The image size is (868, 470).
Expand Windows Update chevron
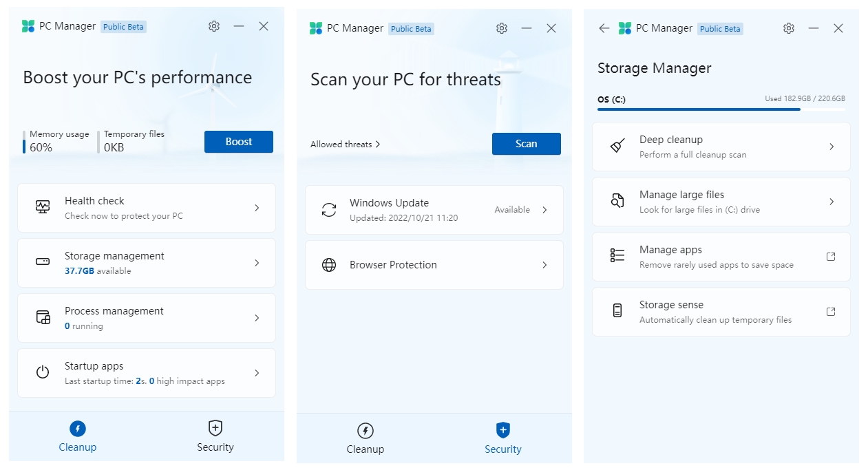click(x=544, y=210)
